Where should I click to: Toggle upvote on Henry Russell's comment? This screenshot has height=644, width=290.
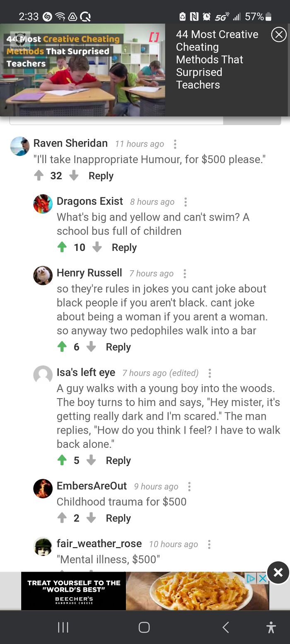[62, 347]
